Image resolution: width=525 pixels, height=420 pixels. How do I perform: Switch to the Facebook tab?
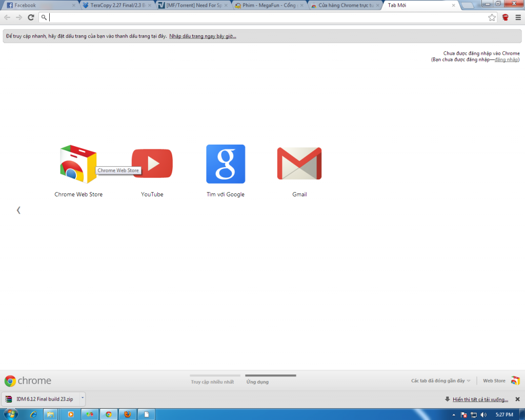38,5
